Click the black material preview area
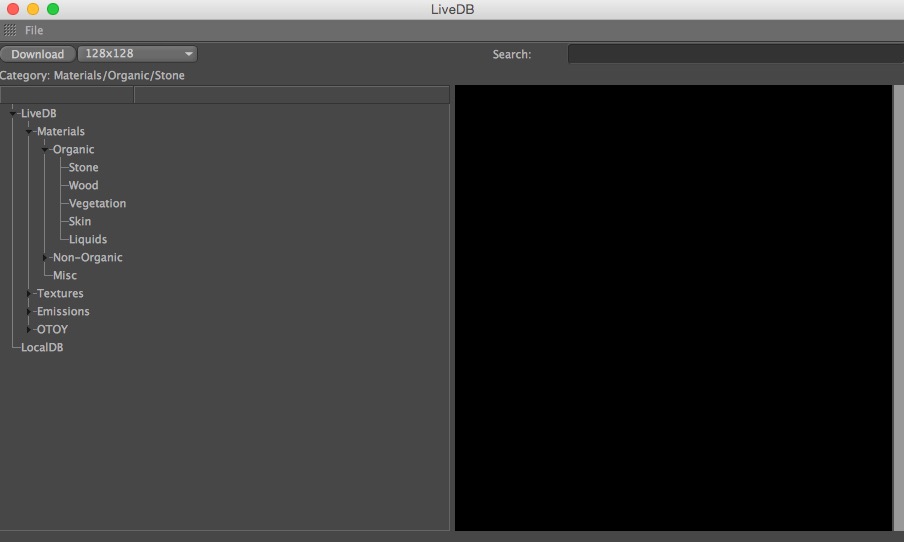The width and height of the screenshot is (904, 542). point(673,308)
